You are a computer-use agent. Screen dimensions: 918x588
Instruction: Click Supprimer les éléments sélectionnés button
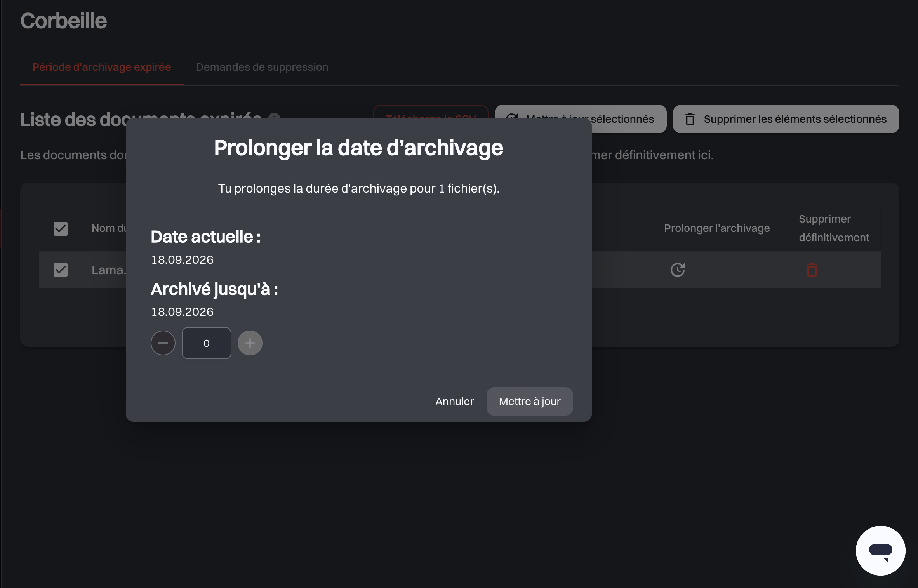coord(786,119)
